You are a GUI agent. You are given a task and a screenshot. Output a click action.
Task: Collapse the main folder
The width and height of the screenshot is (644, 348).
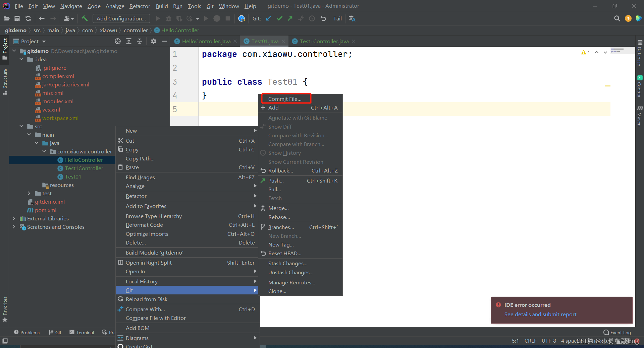tap(29, 135)
